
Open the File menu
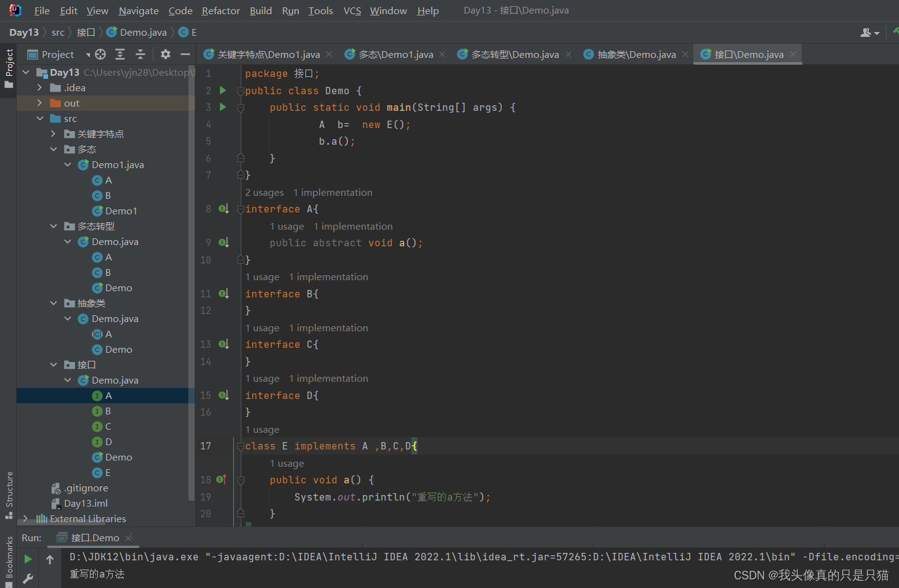(x=42, y=10)
